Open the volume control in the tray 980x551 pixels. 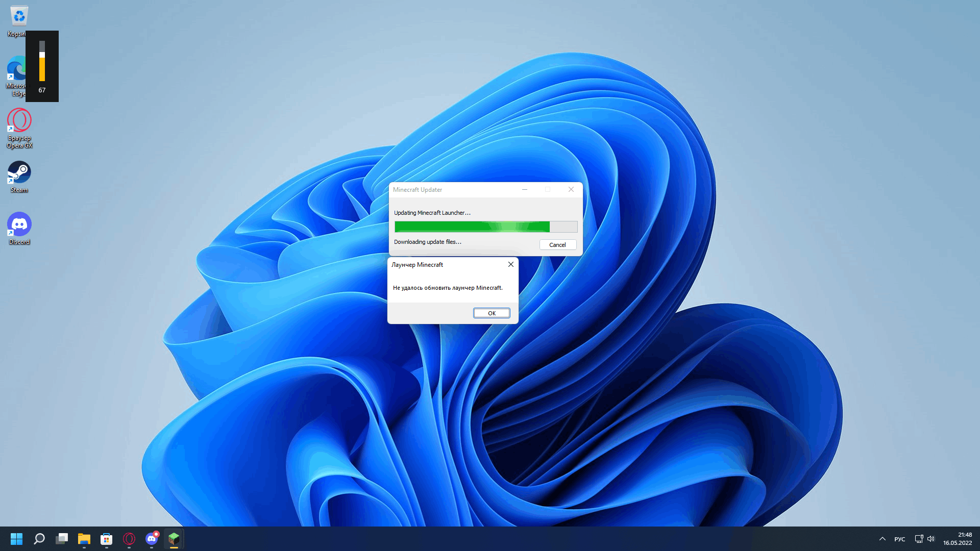(931, 539)
